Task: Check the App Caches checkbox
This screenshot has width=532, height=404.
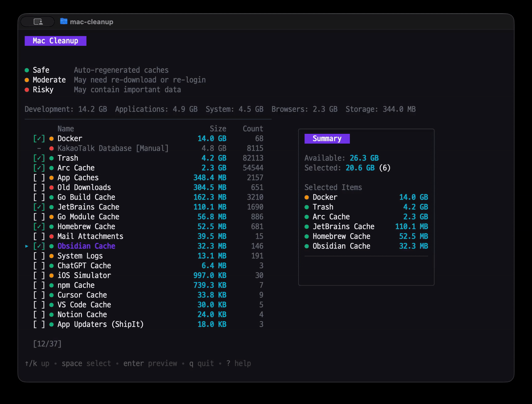Action: (39, 177)
